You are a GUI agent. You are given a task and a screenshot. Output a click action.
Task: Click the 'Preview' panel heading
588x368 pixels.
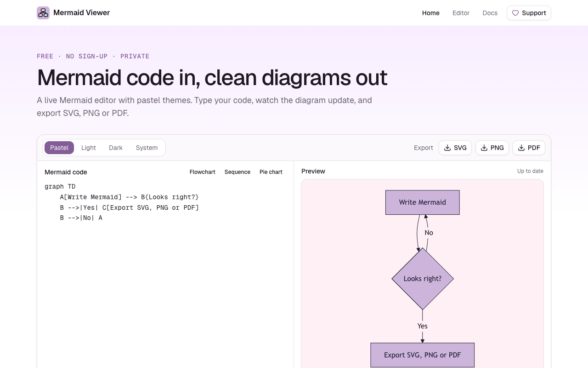point(313,171)
